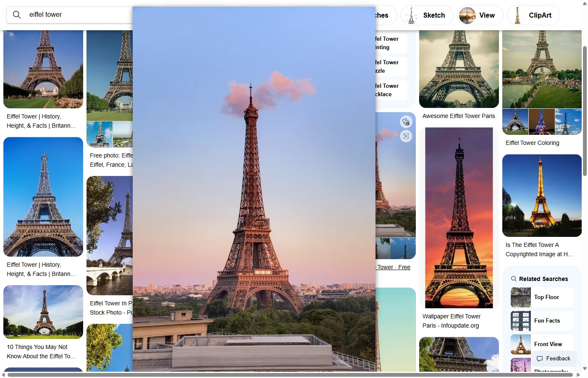The width and height of the screenshot is (588, 378).
Task: Open the Britannica thumbnail viewed from below
Action: tap(43, 197)
